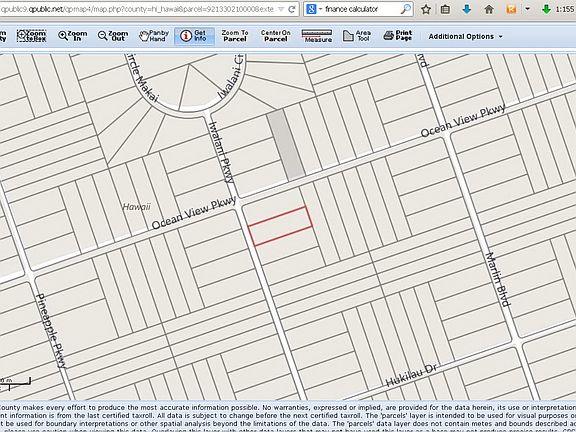Choose the Pan by Hand tool
Screen dimensions: 576x432
coord(154,36)
